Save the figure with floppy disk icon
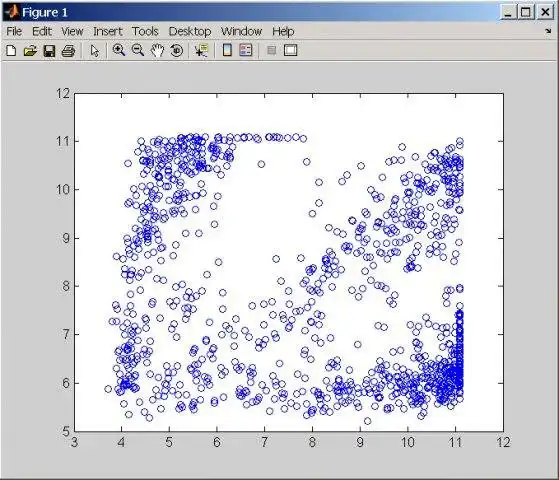559x480 pixels. point(49,51)
